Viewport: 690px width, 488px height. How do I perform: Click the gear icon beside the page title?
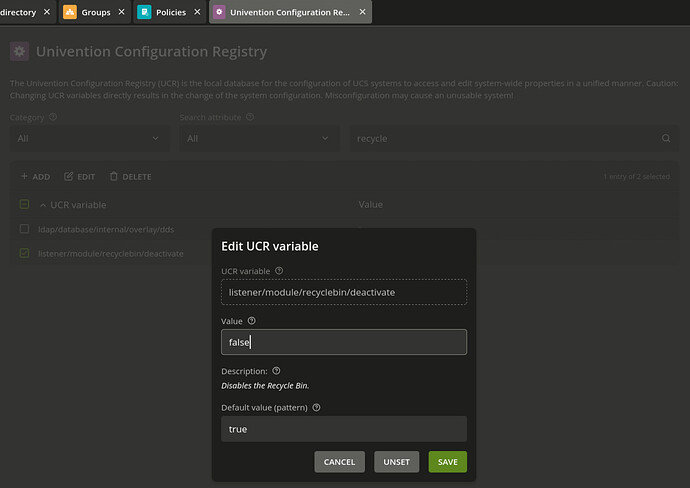pyautogui.click(x=19, y=51)
